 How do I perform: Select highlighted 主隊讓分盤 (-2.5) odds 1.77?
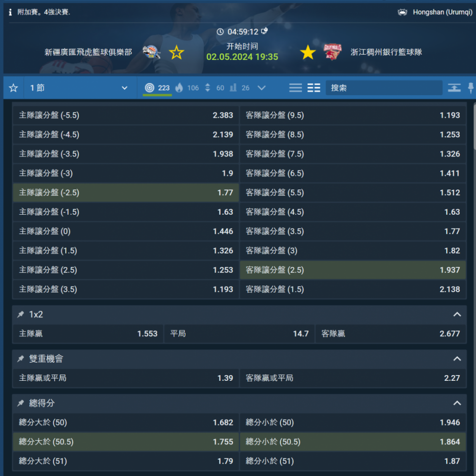(126, 193)
